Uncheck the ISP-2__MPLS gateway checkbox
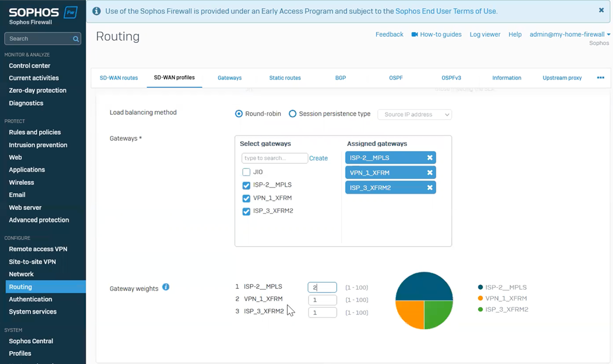This screenshot has width=613, height=364. [x=246, y=185]
